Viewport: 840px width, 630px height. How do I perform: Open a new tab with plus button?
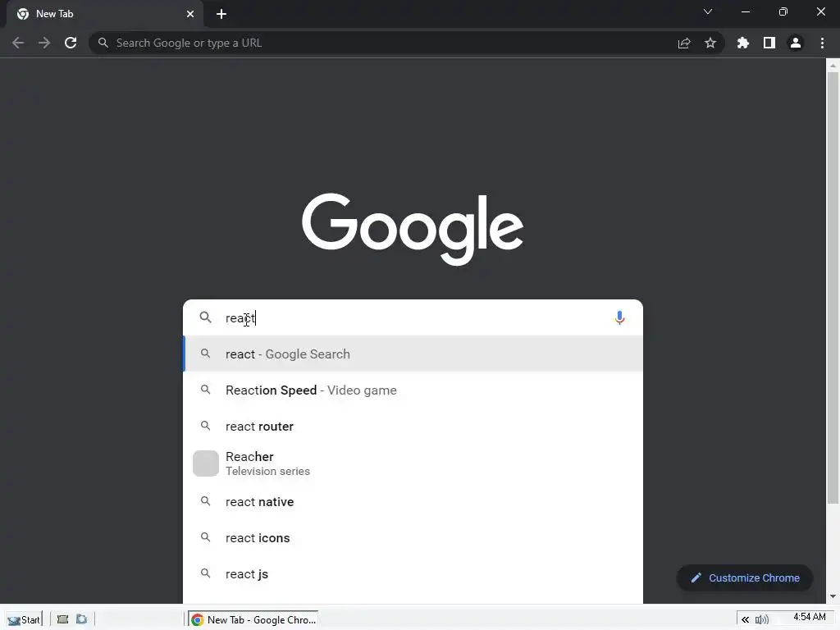pos(221,15)
